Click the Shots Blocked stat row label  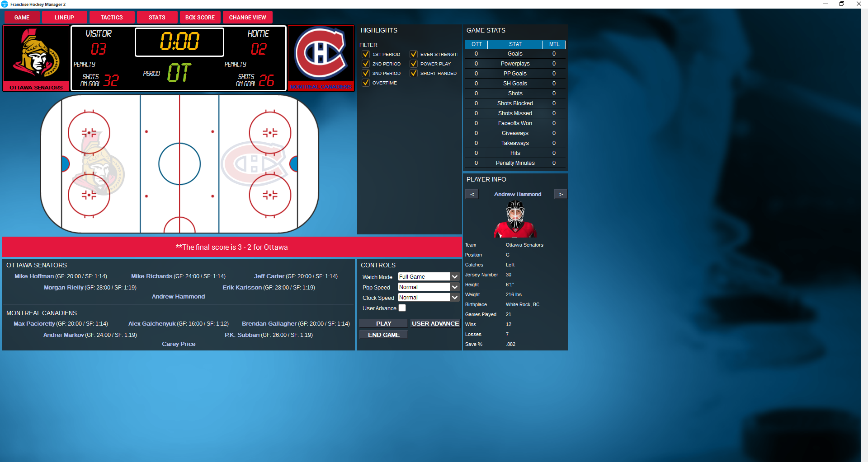[515, 103]
